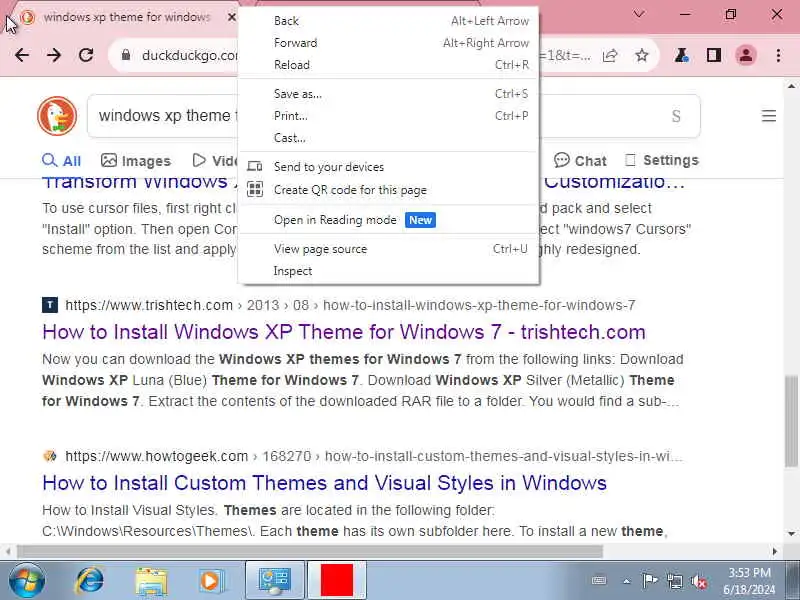Click the trishtech.com URL breadcrumb

pyautogui.click(x=350, y=305)
